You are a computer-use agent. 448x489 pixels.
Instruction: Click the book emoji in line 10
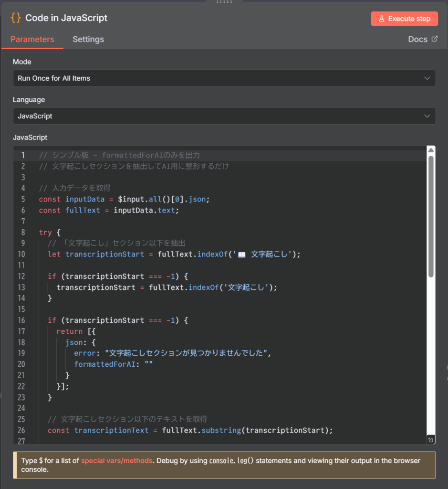[x=241, y=255]
